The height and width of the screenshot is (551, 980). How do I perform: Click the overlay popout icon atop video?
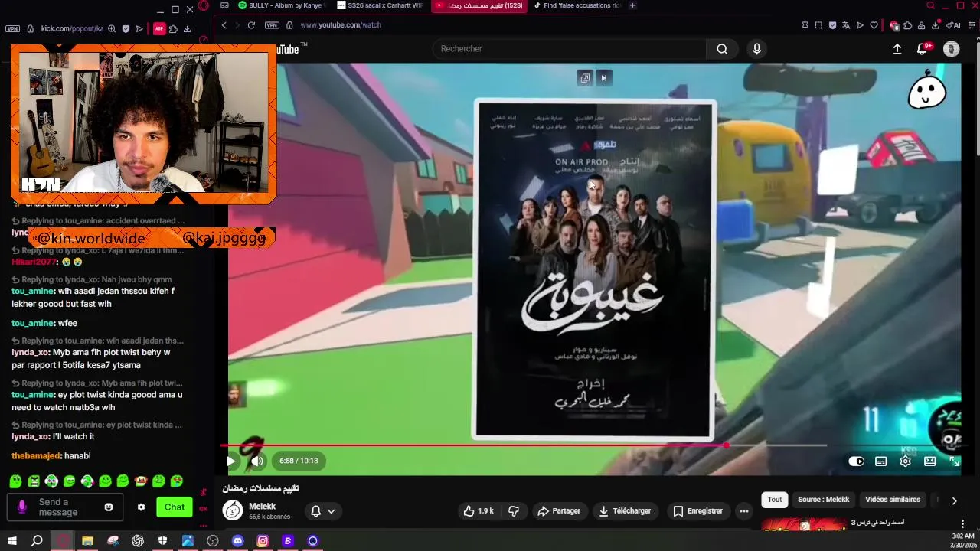pos(585,77)
